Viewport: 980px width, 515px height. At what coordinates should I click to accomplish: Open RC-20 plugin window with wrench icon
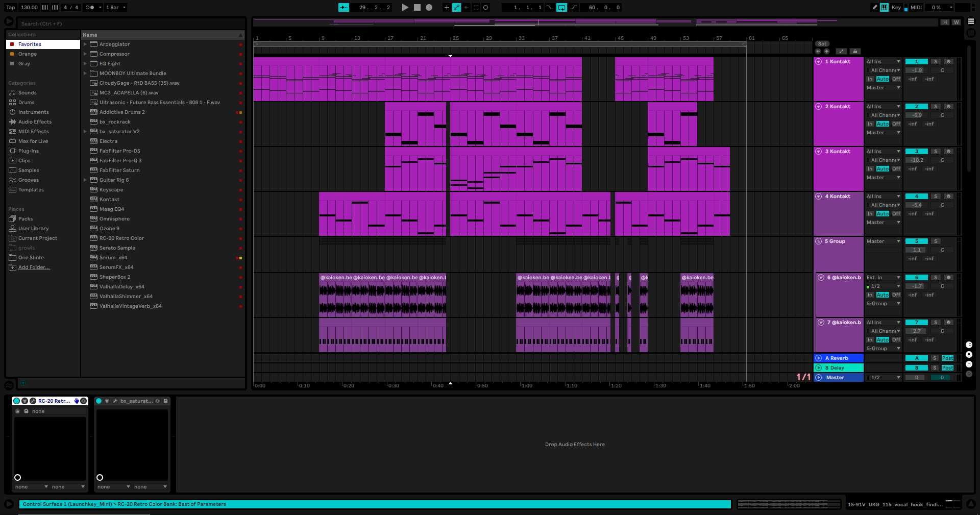(33, 401)
